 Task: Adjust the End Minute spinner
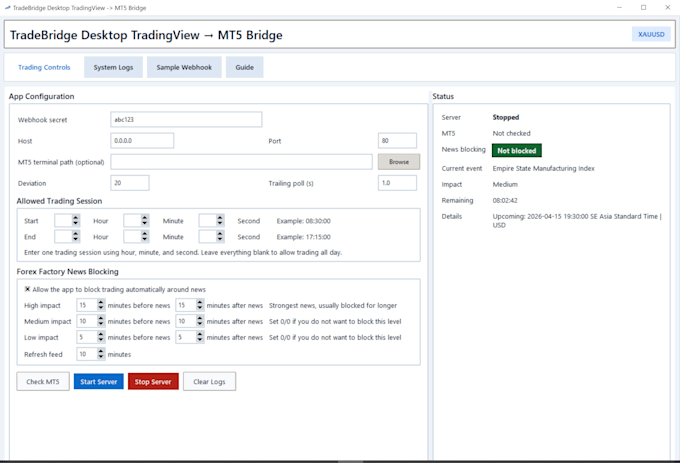point(136,237)
